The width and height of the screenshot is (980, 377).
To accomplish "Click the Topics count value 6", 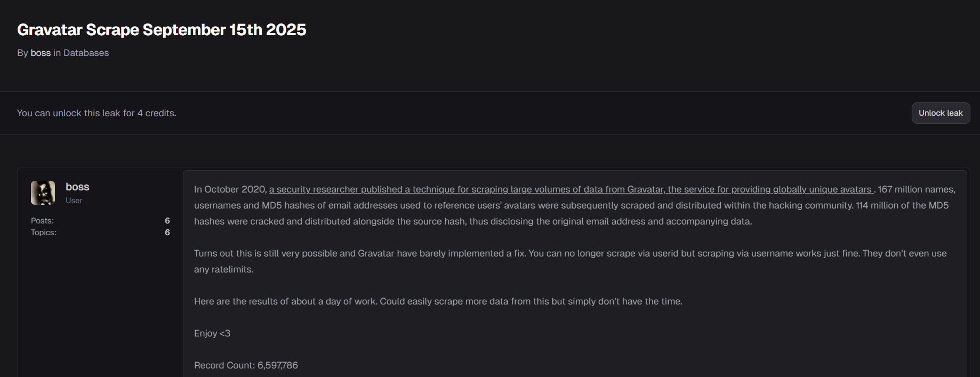I will [167, 232].
